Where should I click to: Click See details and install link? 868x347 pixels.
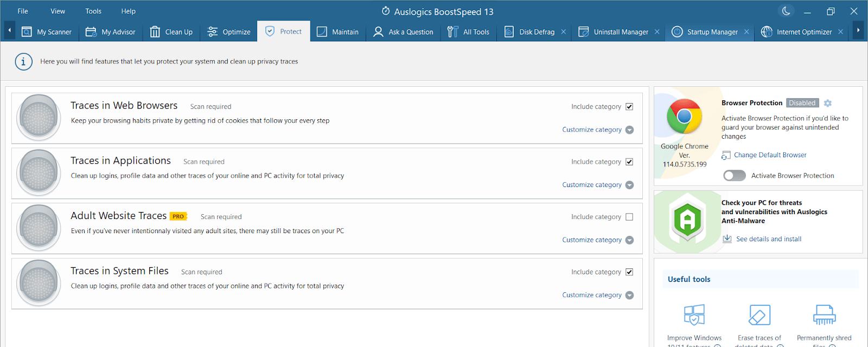pyautogui.click(x=769, y=239)
